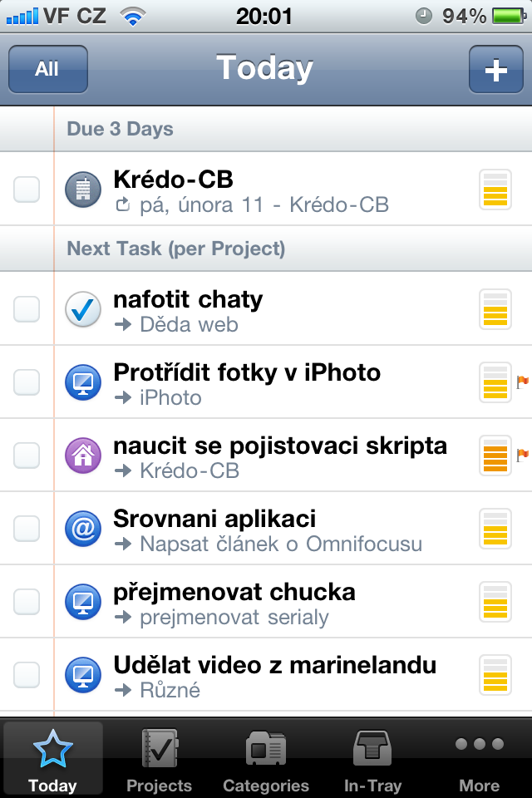Tap the + button to add a new task
Screen dimensions: 532x798
coord(495,70)
